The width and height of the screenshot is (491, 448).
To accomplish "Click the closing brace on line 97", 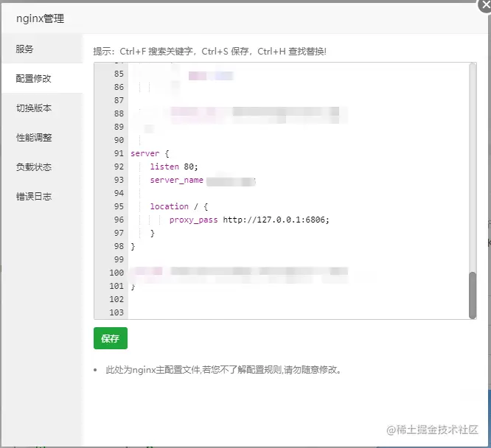I will pos(152,233).
